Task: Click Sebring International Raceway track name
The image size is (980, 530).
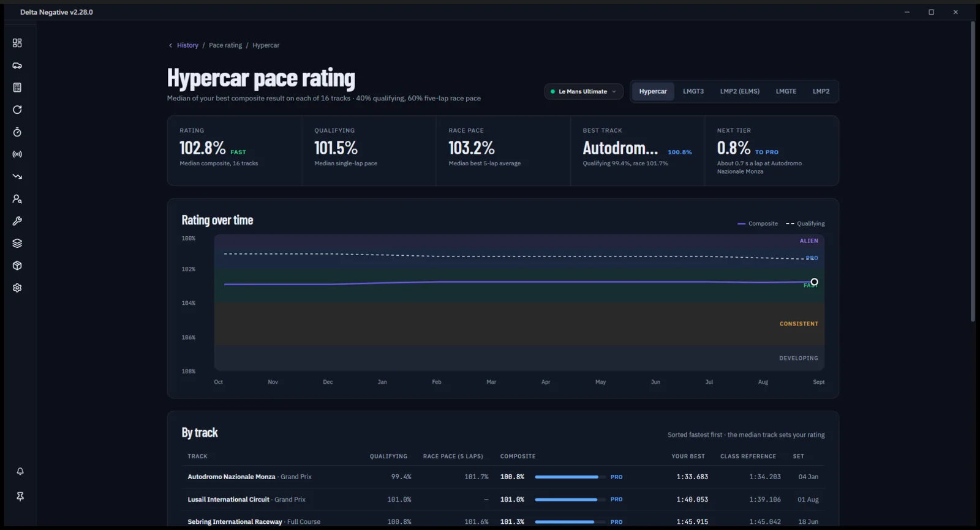Action: [235, 522]
